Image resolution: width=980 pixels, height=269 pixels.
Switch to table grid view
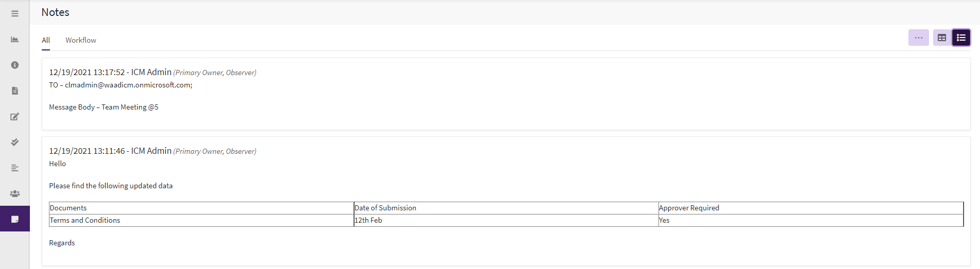tap(941, 38)
